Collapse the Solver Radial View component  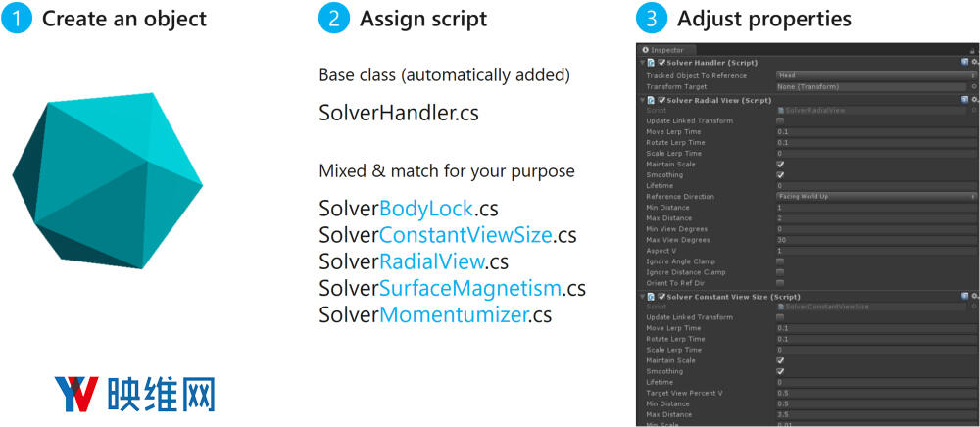pos(643,100)
